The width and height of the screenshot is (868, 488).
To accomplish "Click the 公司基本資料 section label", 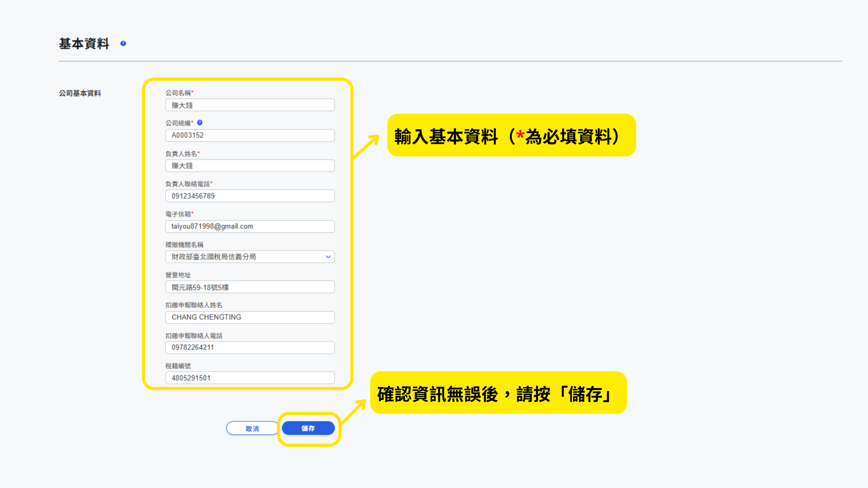I will pyautogui.click(x=80, y=93).
